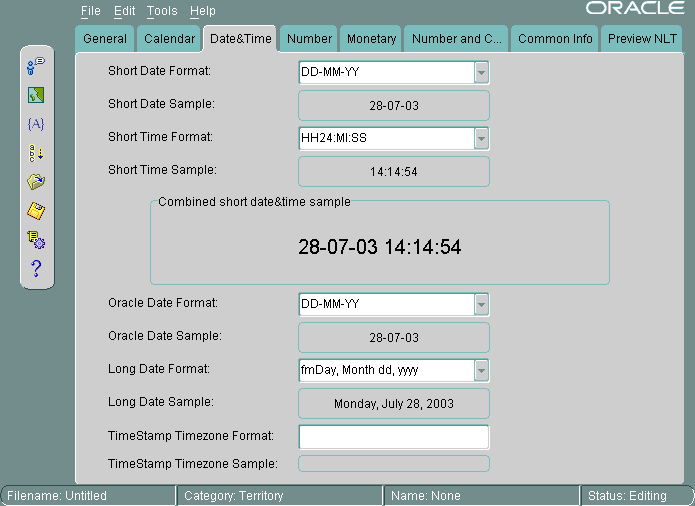Viewport: 695px width, 506px height.
Task: Open help with the question mark icon
Action: pos(36,268)
